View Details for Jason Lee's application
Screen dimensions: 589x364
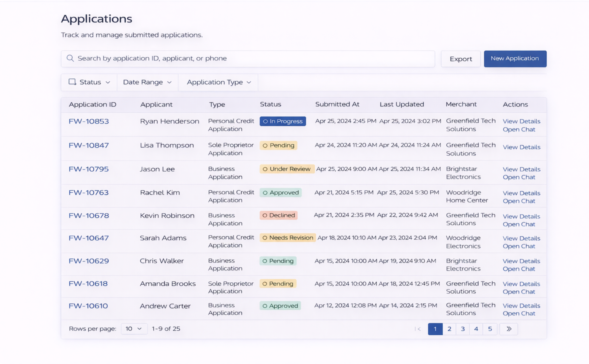(521, 169)
